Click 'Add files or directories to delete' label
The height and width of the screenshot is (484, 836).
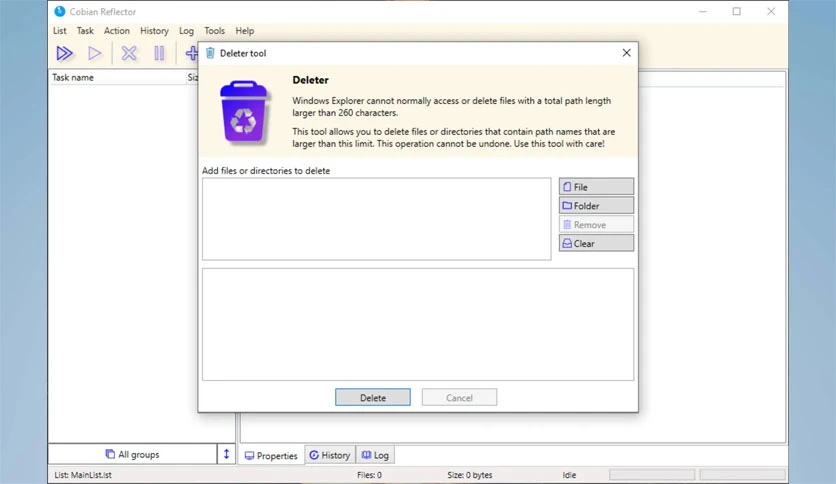coord(266,171)
